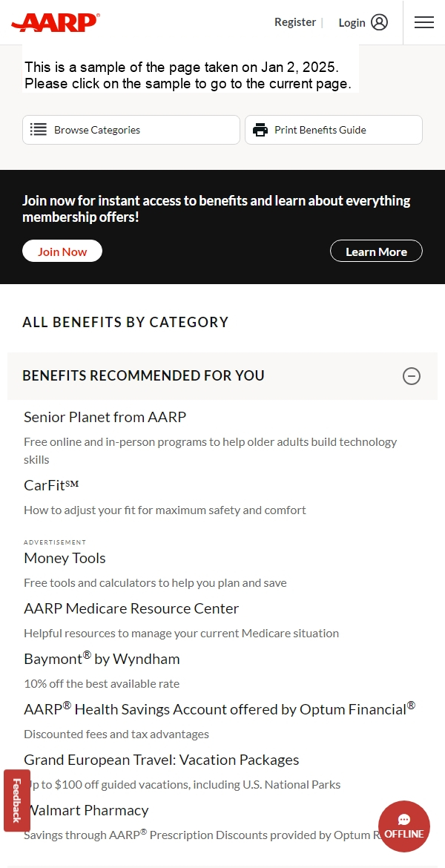Open Senior Planet from AARP benefit

105,417
